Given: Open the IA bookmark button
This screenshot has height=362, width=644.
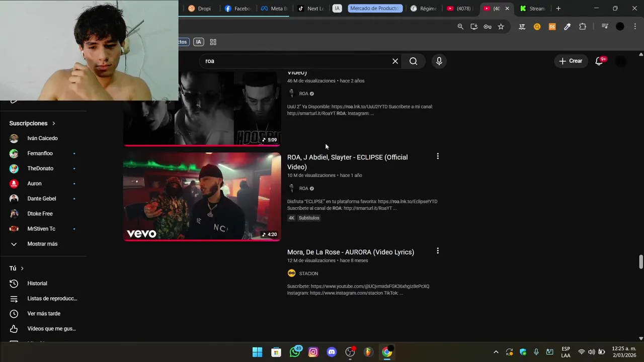Looking at the screenshot, I should tap(199, 42).
